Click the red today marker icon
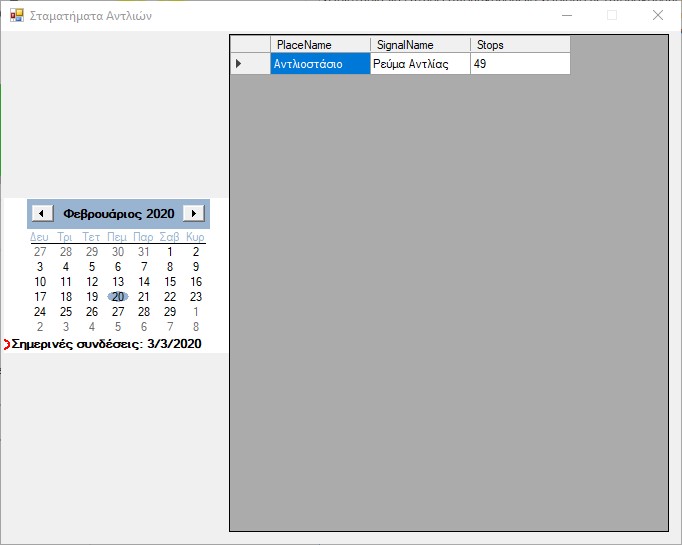The image size is (682, 545). (7, 344)
